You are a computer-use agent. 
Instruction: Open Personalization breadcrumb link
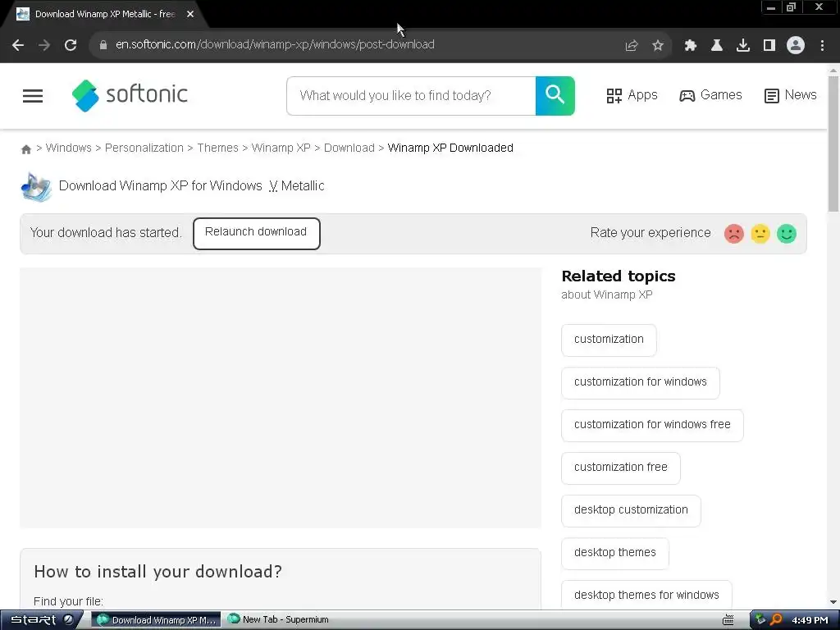point(144,148)
